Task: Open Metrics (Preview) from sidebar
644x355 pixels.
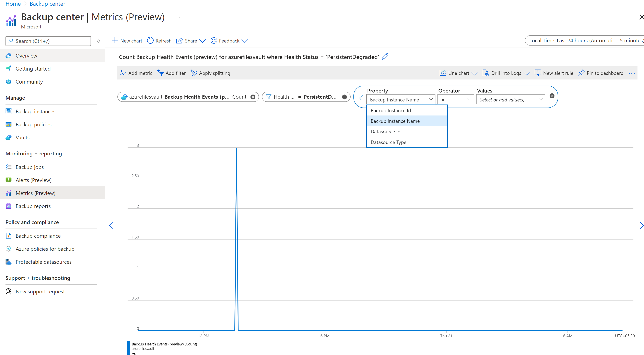Action: (x=35, y=193)
